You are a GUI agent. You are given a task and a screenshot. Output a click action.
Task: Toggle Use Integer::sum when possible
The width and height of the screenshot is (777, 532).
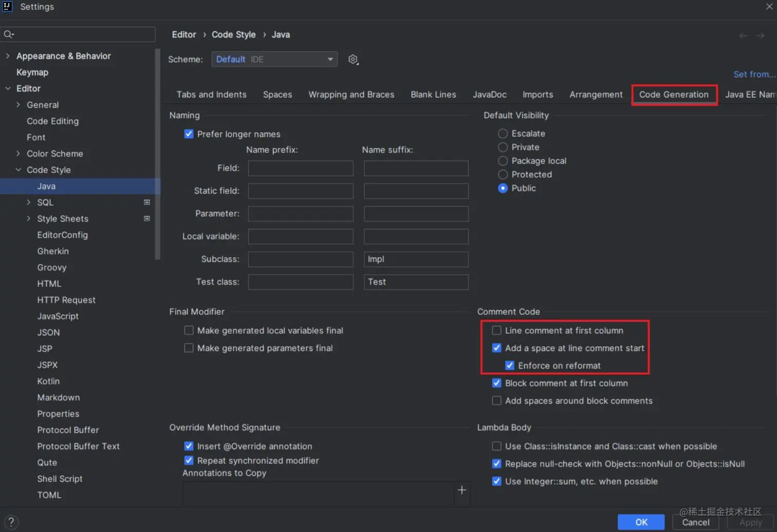click(x=496, y=481)
